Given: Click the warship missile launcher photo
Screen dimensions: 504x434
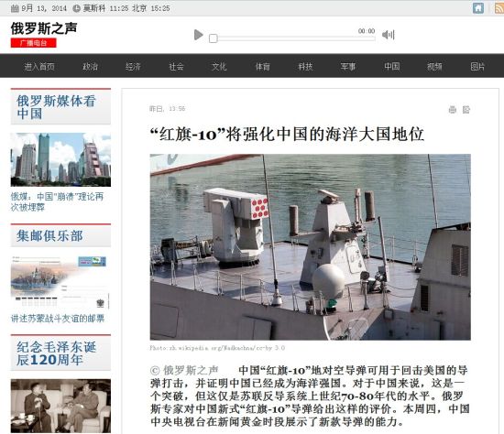Looking at the screenshot, I should point(310,247).
